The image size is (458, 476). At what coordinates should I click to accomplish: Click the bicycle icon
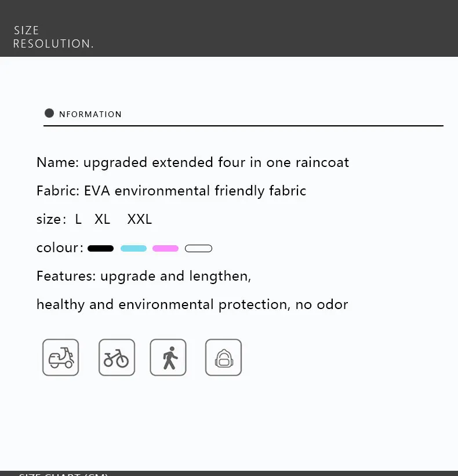[x=117, y=357]
